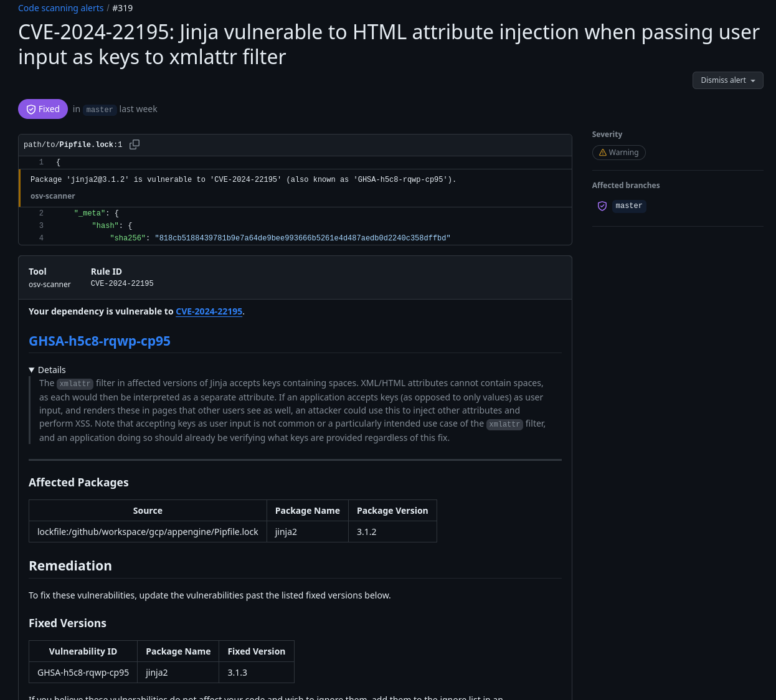Click the lockfile source path cell
776x700 pixels.
coord(148,532)
